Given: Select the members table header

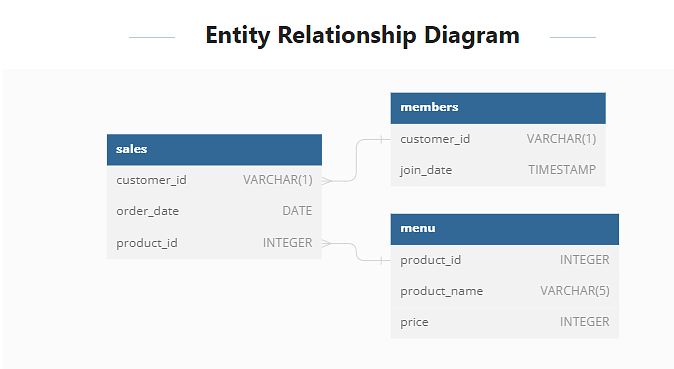Looking at the screenshot, I should pos(498,108).
